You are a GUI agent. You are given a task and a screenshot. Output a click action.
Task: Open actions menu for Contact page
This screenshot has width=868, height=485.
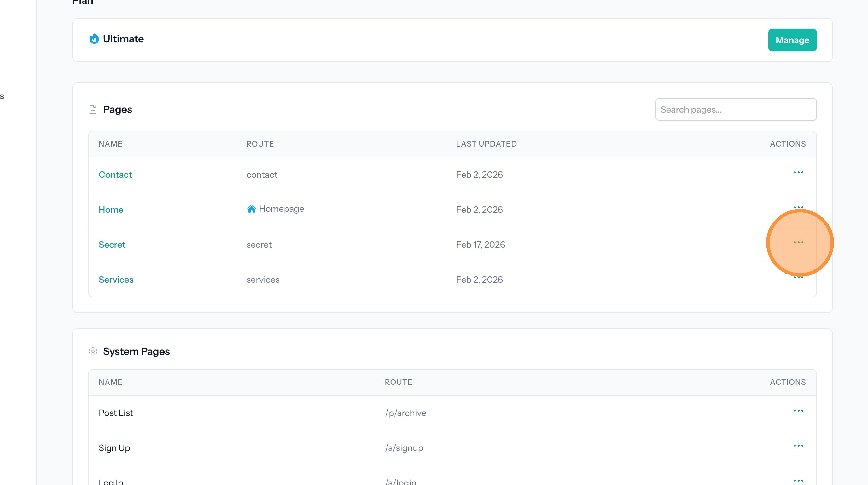(798, 172)
